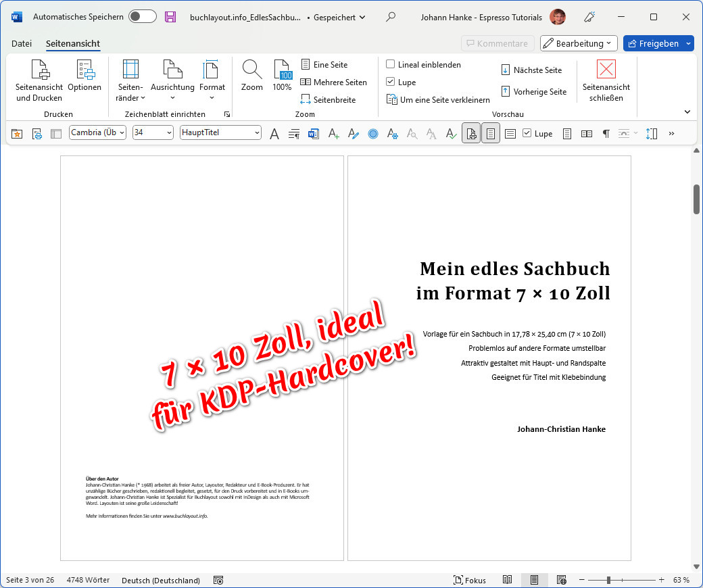The image size is (703, 588).
Task: Show Mehrere Seiten view
Action: coord(333,82)
